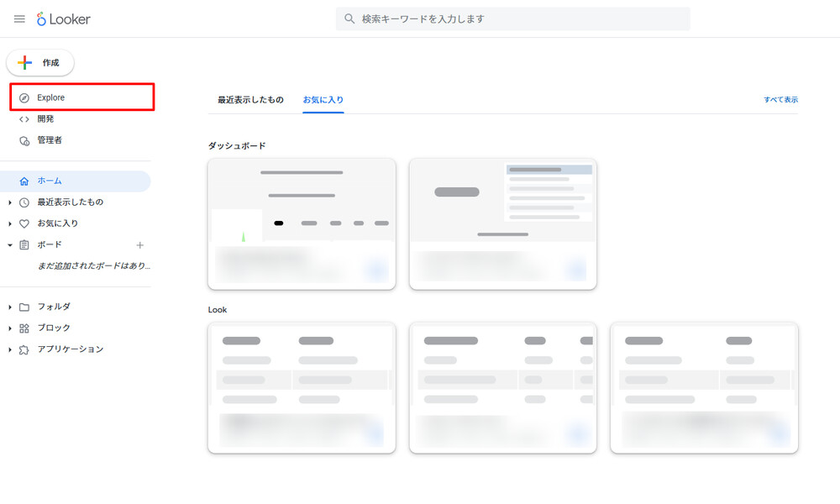Open お気に入り sidebar item

click(x=57, y=223)
